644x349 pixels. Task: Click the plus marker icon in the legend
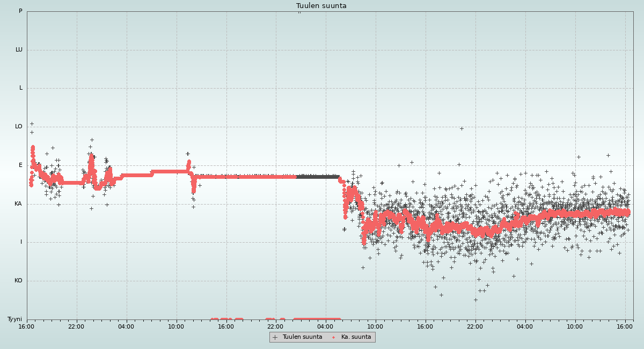pos(275,337)
